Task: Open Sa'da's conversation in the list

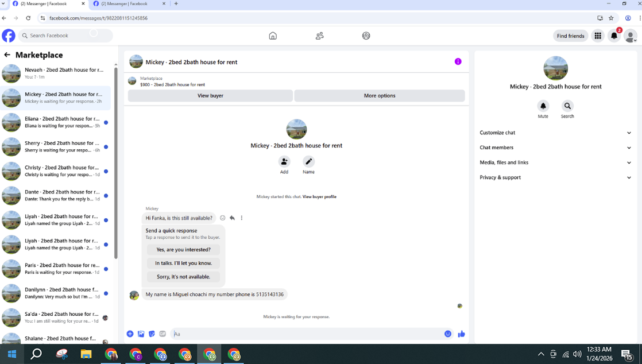Action: coord(56,317)
